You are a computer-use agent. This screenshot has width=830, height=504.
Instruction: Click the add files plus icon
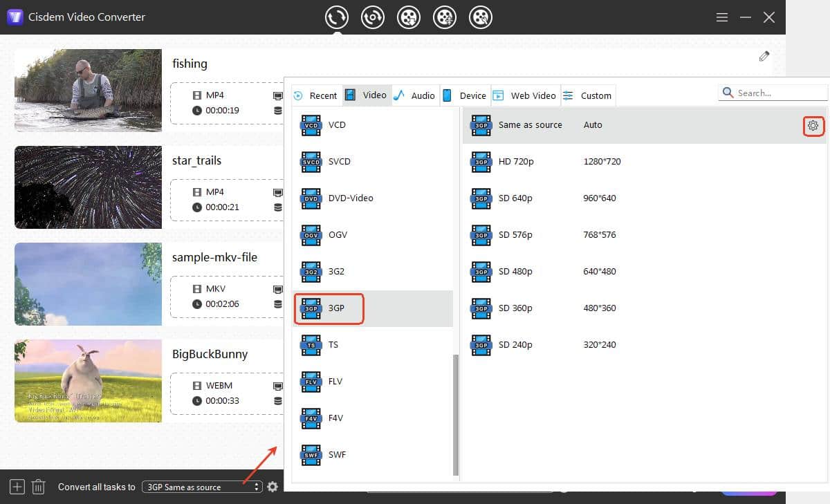point(16,487)
